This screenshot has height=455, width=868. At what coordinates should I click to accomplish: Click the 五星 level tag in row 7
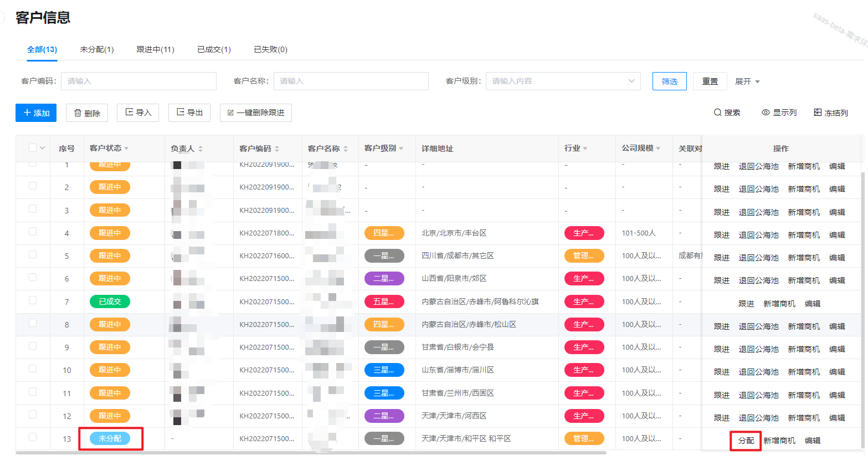point(384,301)
